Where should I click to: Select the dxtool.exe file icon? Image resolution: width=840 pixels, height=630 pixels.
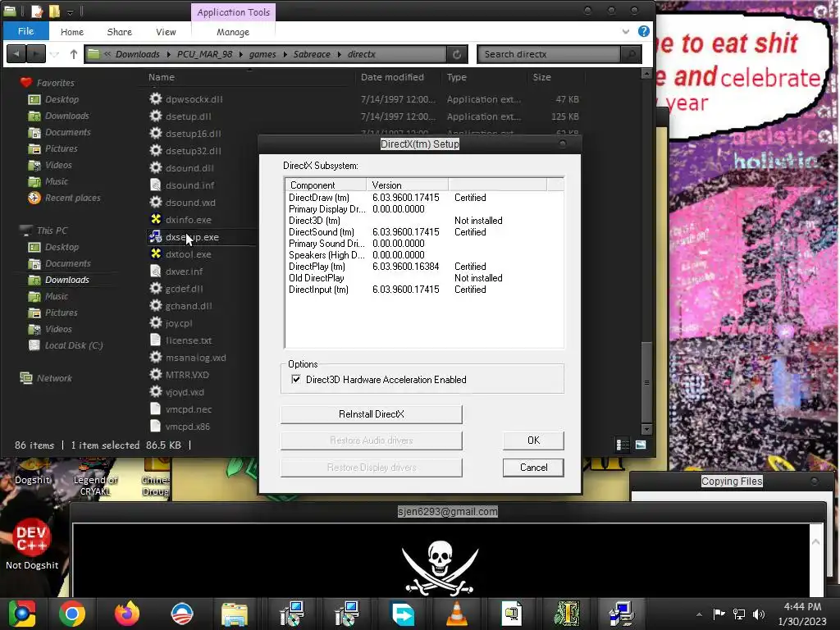[155, 253]
